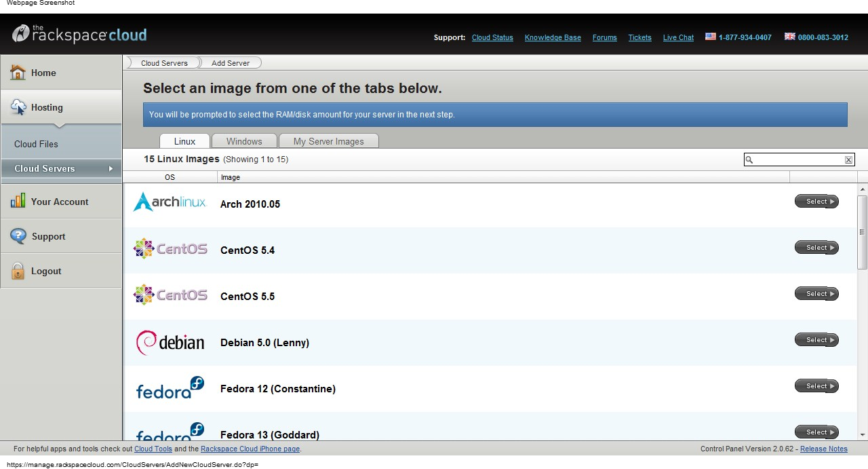The width and height of the screenshot is (868, 469).
Task: Click the Fedora 12 logo
Action: (x=170, y=388)
